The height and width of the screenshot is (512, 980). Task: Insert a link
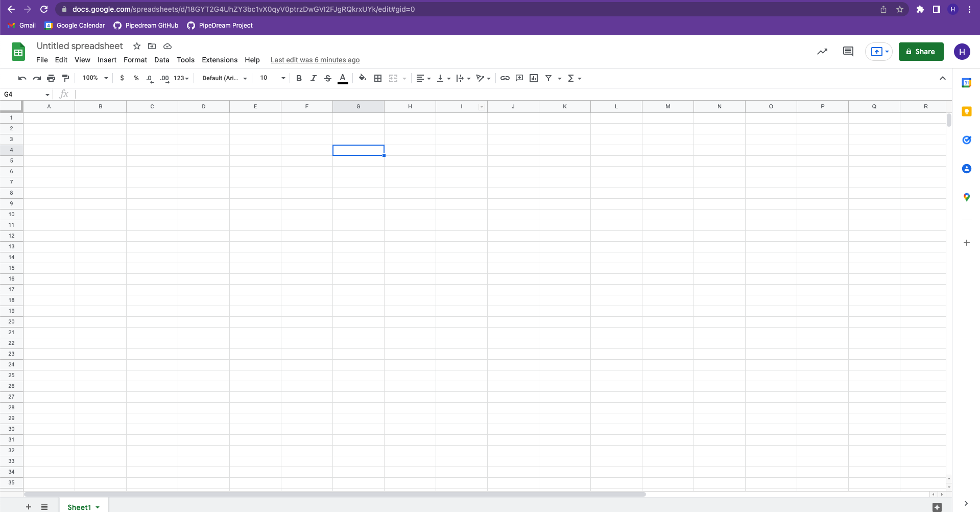point(505,78)
